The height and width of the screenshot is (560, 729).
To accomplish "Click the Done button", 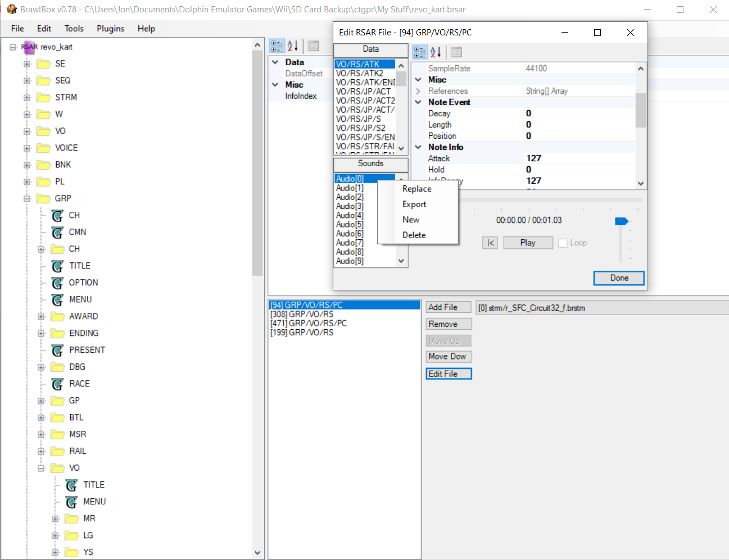I will [x=619, y=278].
